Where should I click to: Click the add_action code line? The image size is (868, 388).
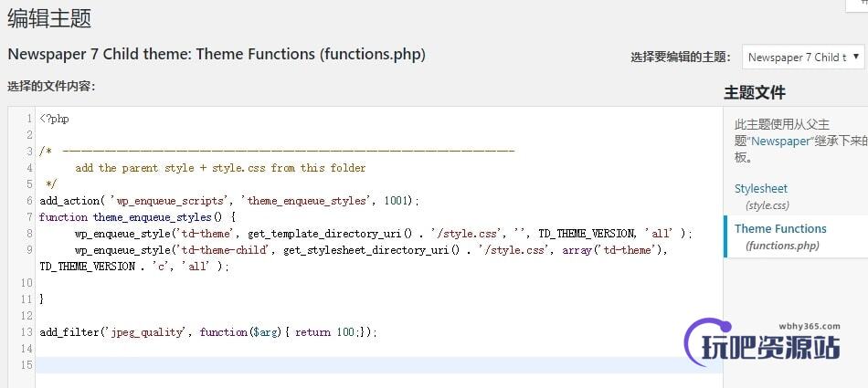point(229,201)
